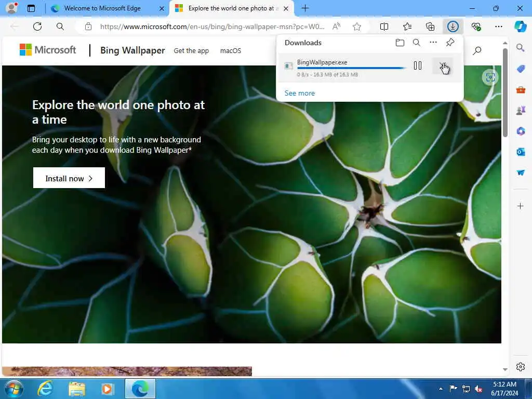Viewport: 532px width, 399px height.
Task: Open the Tab actions menu icon
Action: click(x=31, y=8)
